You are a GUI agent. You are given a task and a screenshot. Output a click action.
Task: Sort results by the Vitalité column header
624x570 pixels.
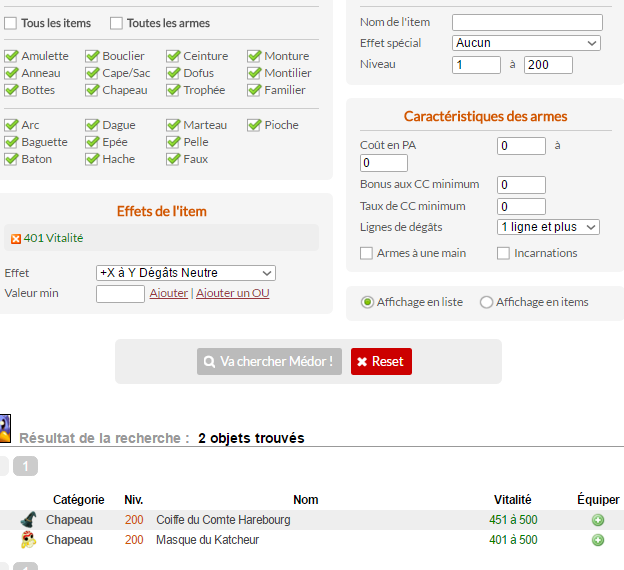tap(512, 499)
